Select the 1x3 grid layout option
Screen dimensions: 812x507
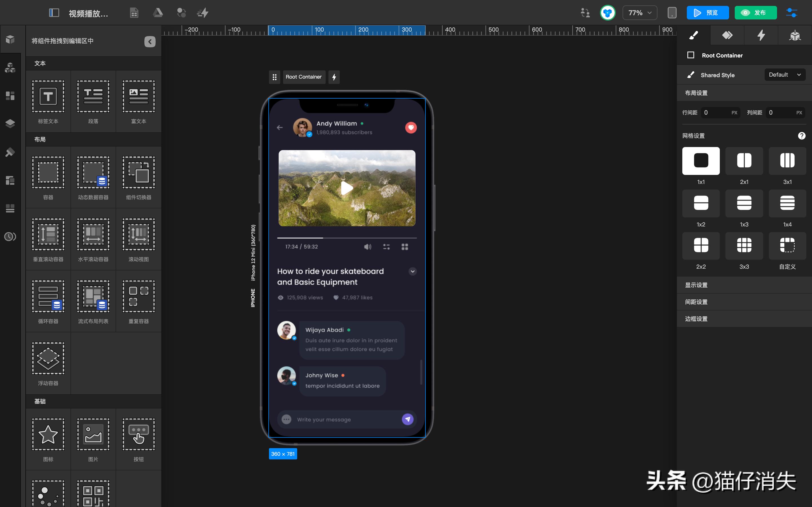(x=744, y=203)
